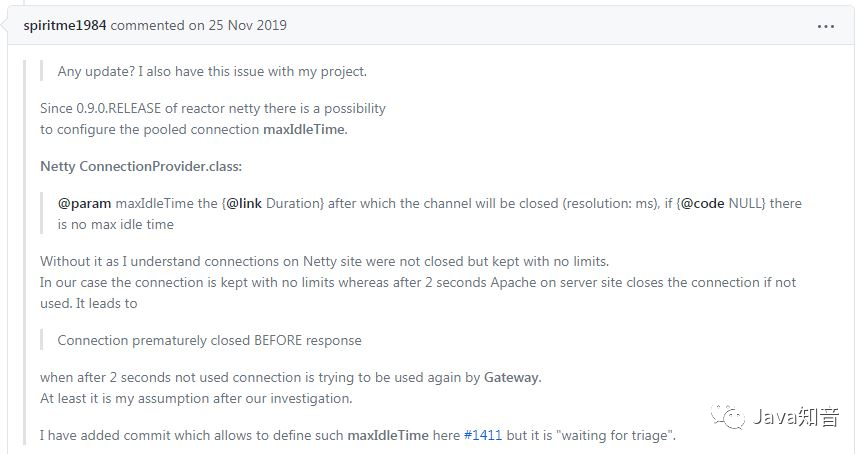The image size is (867, 454).
Task: Click the "At least it is my assumption" line
Action: coord(196,398)
